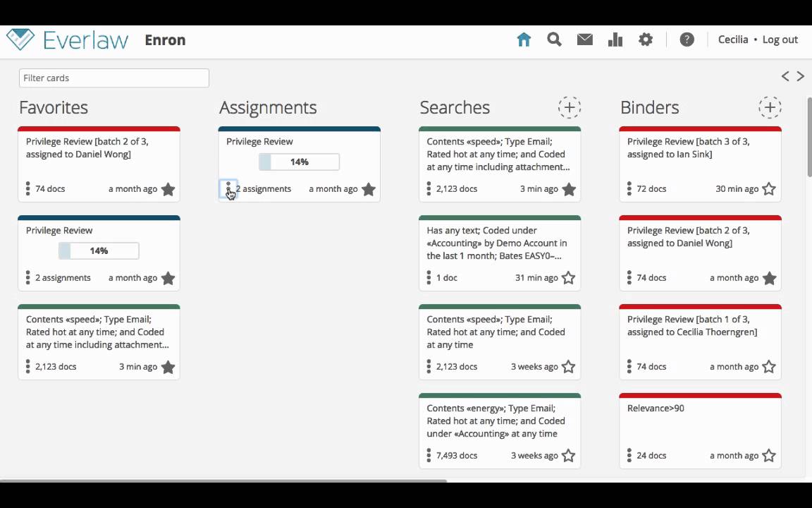Toggle star on Searches 3 min ago card

(569, 189)
